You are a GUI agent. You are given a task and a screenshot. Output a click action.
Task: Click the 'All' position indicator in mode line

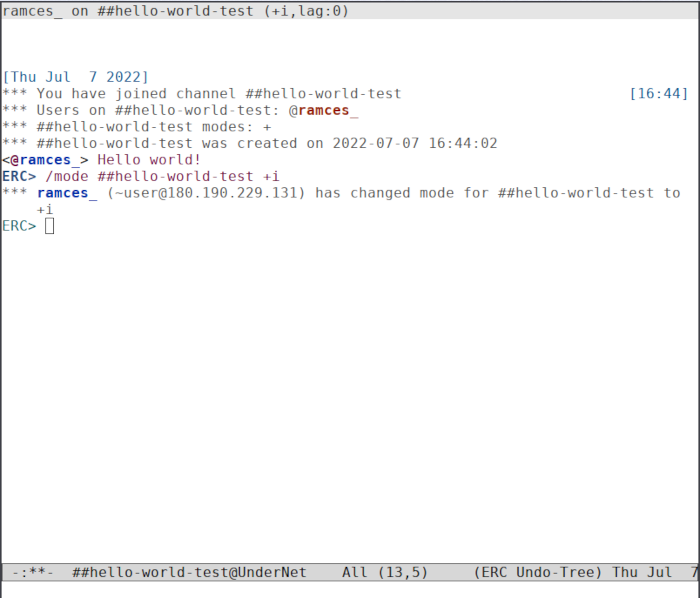pyautogui.click(x=355, y=572)
